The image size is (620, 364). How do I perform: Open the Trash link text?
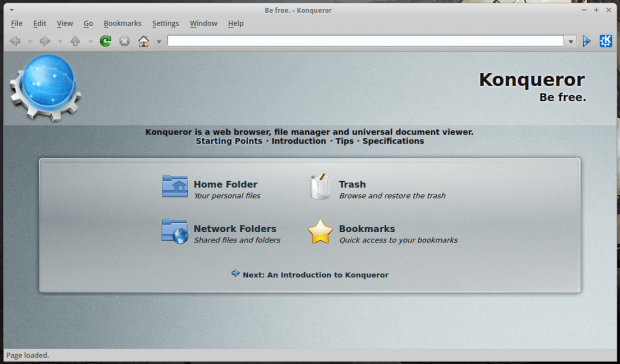click(352, 184)
